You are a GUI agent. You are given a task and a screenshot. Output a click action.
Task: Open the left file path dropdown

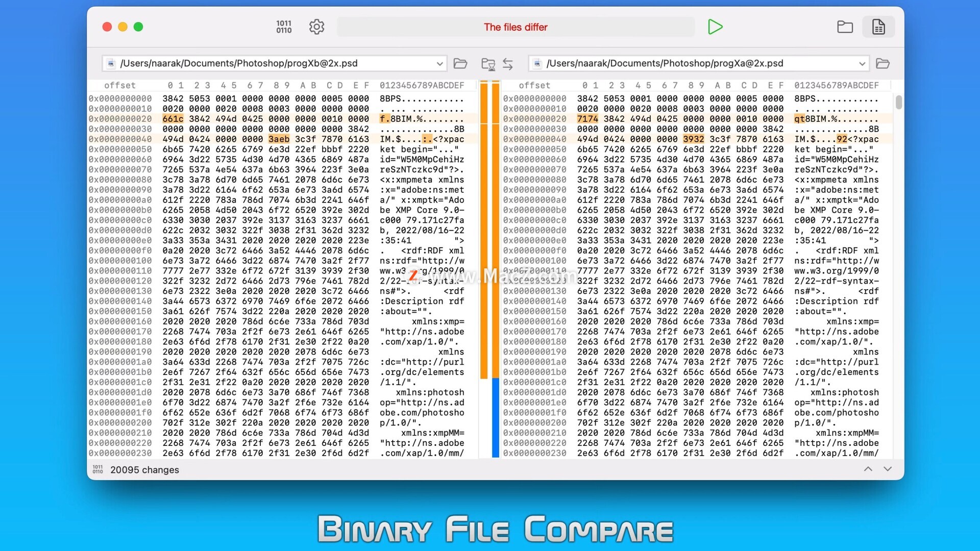pos(439,64)
